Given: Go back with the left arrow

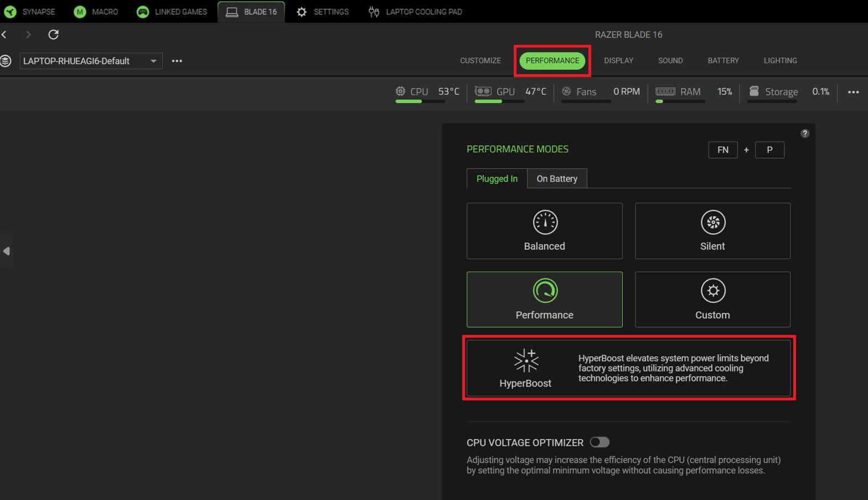Looking at the screenshot, I should (4, 34).
